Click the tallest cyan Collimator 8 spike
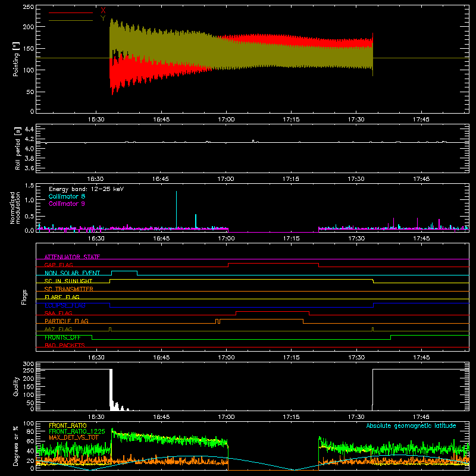The image size is (476, 476). point(176,209)
